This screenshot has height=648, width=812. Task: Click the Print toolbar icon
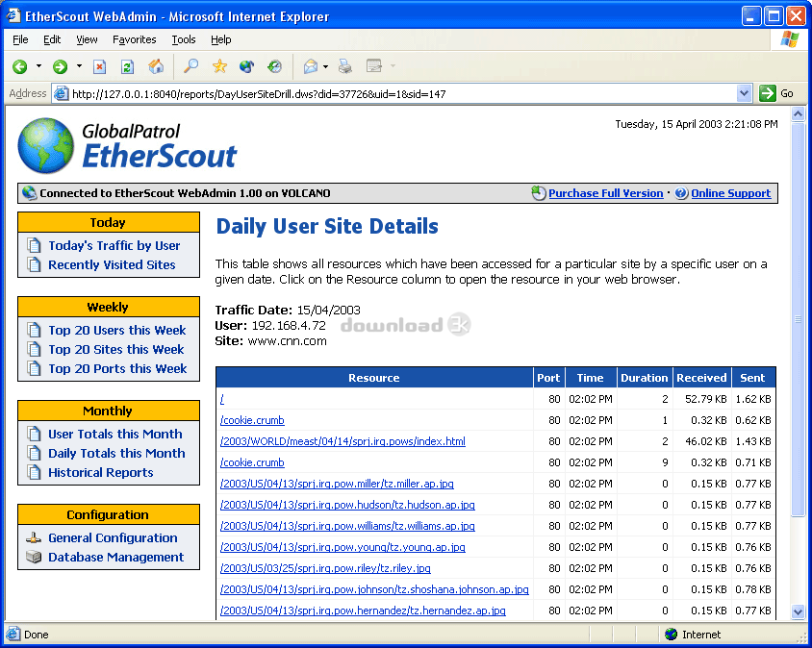tap(344, 66)
